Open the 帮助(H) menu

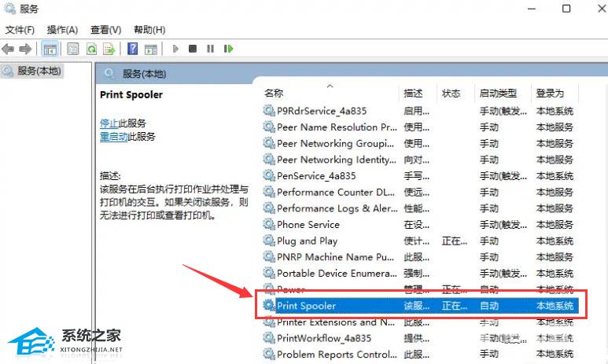pos(149,30)
